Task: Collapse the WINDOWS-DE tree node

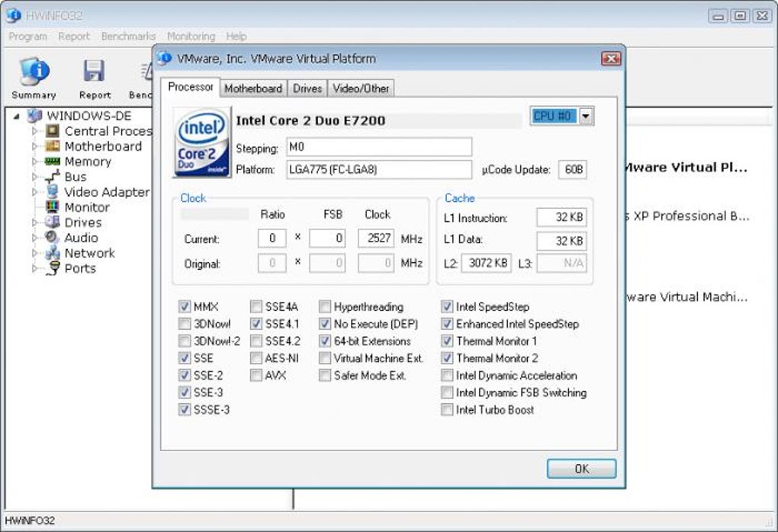Action: point(17,117)
